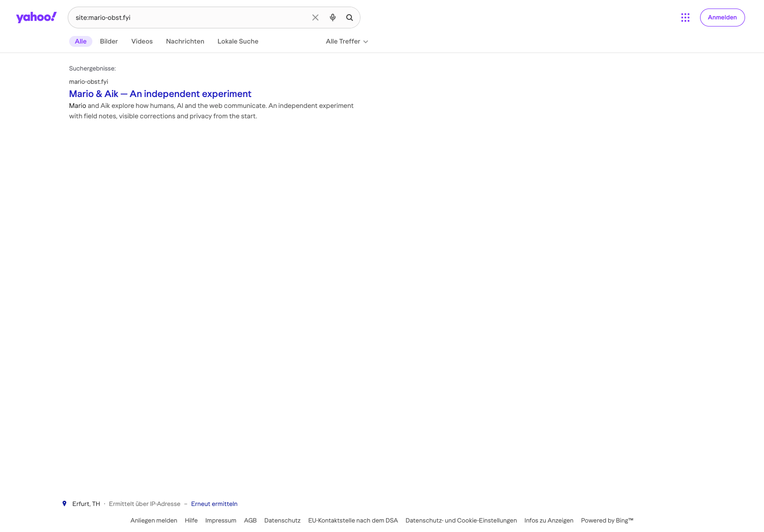Image resolution: width=764 pixels, height=532 pixels.
Task: Open the Yahoo apps grid icon
Action: pyautogui.click(x=685, y=18)
